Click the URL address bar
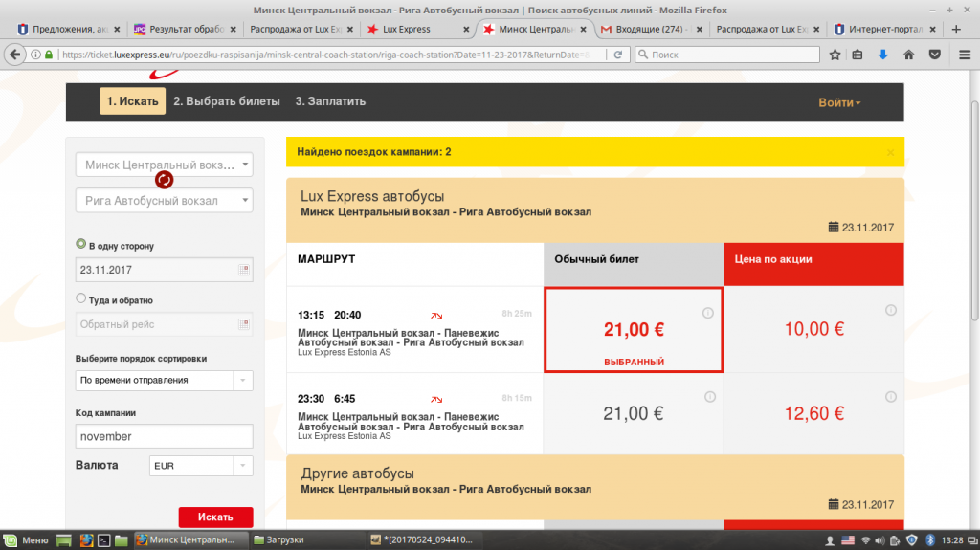This screenshot has width=980, height=550. coord(325,55)
